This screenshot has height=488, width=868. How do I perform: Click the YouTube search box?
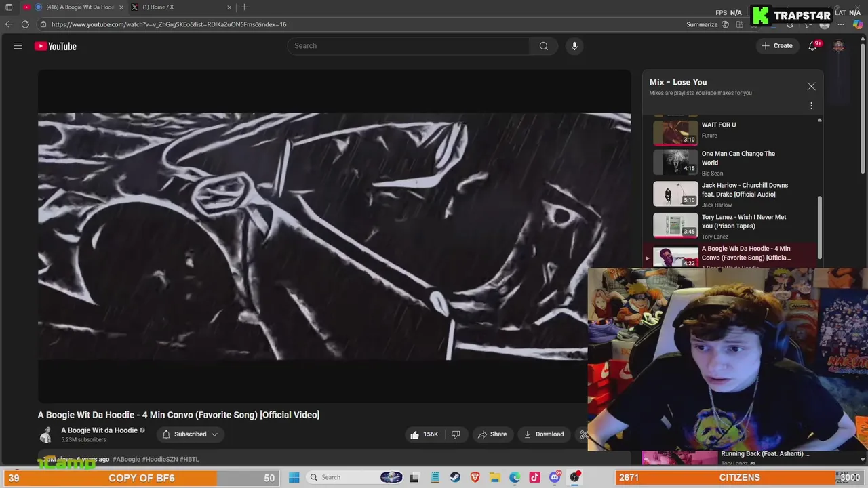point(409,46)
